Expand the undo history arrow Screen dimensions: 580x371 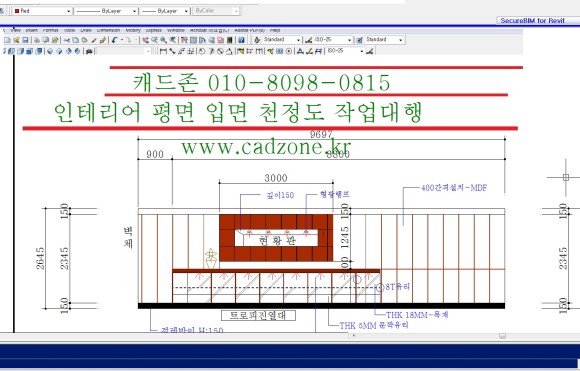122,40
